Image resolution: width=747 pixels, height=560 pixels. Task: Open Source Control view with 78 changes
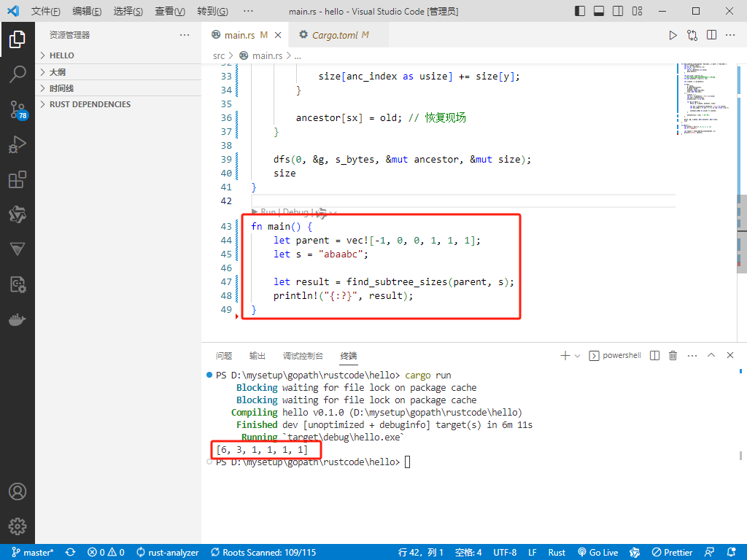(x=18, y=109)
